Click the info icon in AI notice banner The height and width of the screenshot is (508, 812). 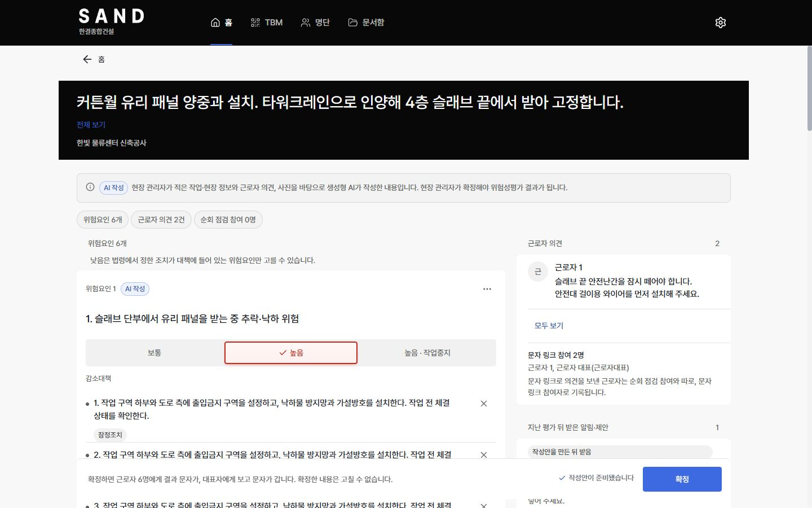(x=90, y=187)
